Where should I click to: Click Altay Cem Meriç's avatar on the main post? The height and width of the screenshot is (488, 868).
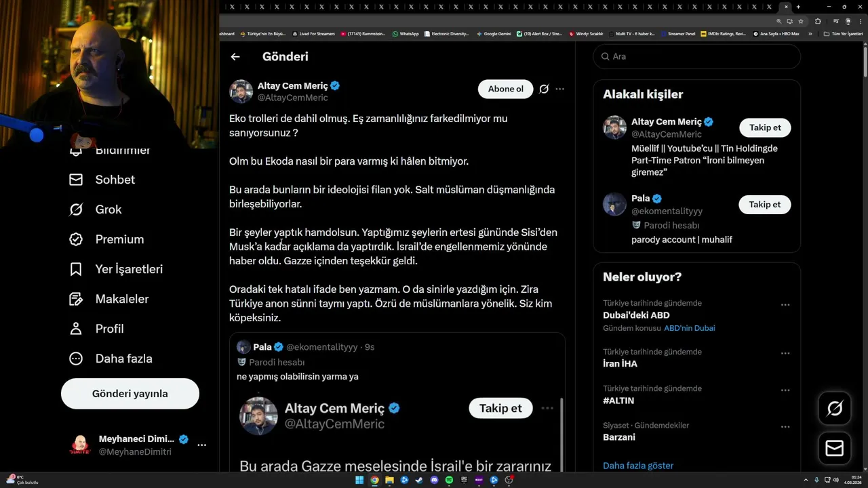(x=241, y=91)
